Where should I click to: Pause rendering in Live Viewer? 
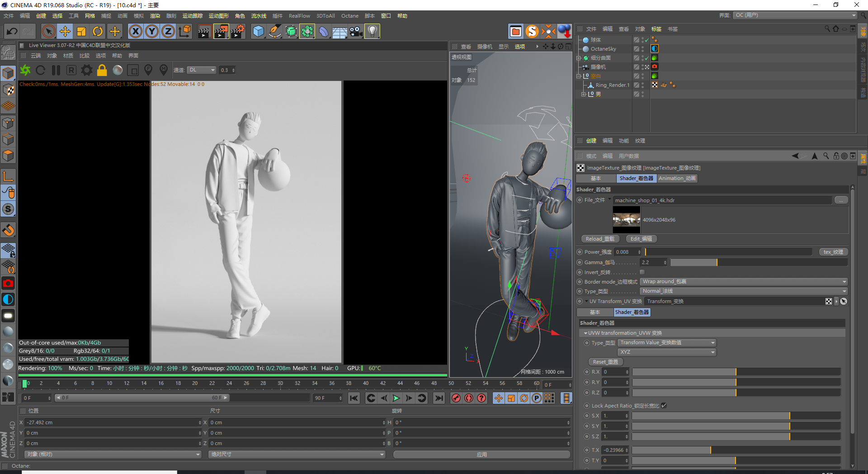tap(56, 70)
